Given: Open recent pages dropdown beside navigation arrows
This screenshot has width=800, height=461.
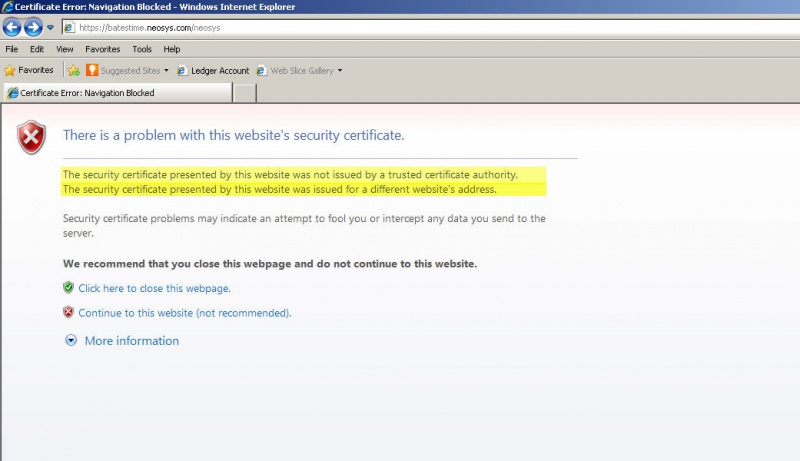Looking at the screenshot, I should [x=50, y=28].
